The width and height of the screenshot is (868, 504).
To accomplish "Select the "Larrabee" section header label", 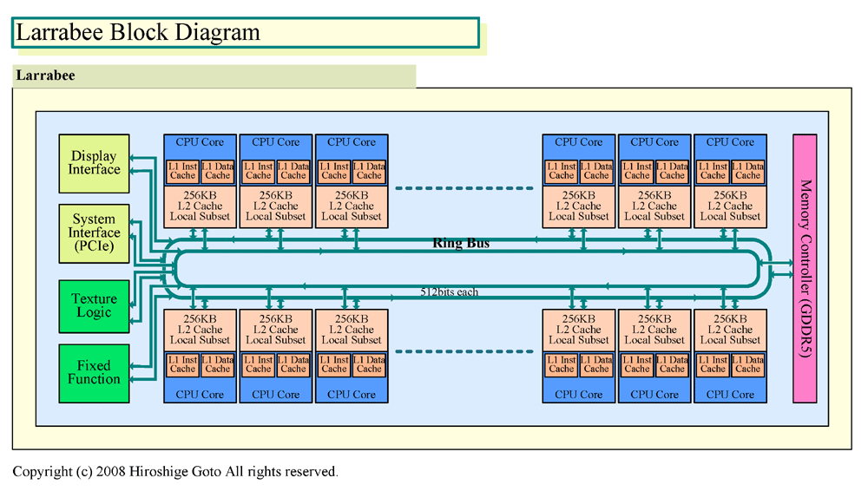I will 45,75.
